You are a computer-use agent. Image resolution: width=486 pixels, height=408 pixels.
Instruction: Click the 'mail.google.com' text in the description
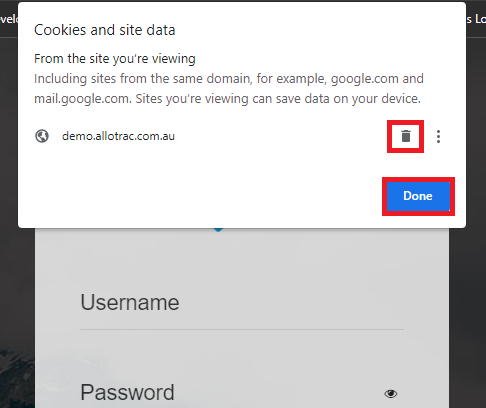[x=83, y=99]
